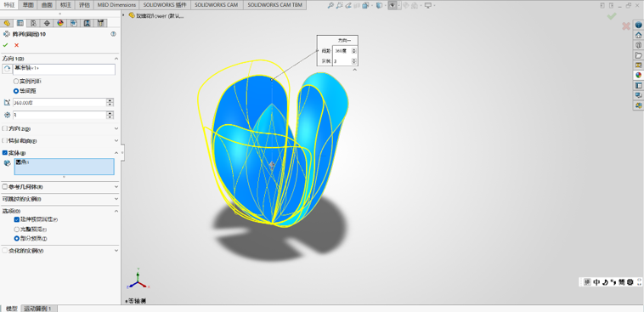This screenshot has height=312, width=644.
Task: Collapse the 选项 options section
Action: tap(116, 211)
